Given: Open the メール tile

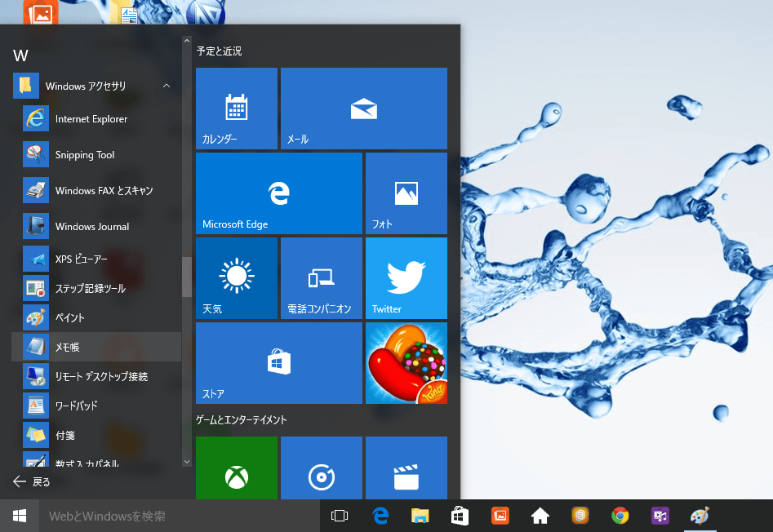Looking at the screenshot, I should click(364, 109).
